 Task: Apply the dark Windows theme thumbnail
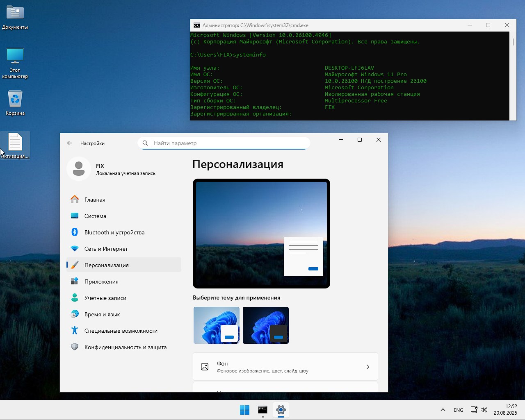click(266, 325)
